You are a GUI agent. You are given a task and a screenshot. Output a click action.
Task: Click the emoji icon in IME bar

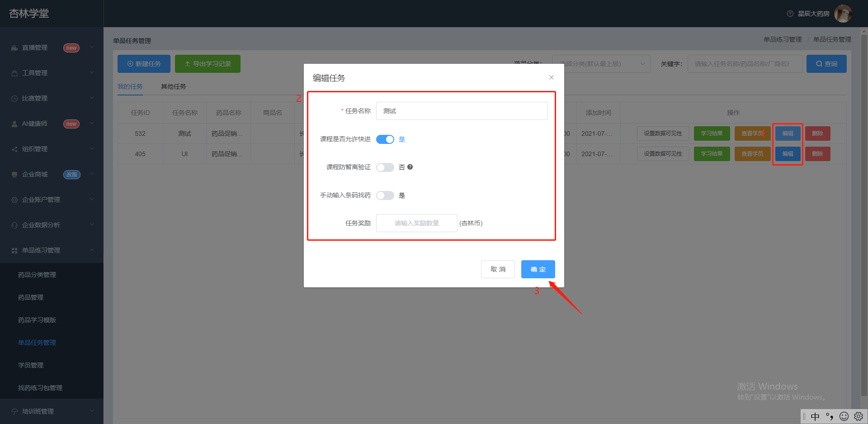(x=844, y=416)
